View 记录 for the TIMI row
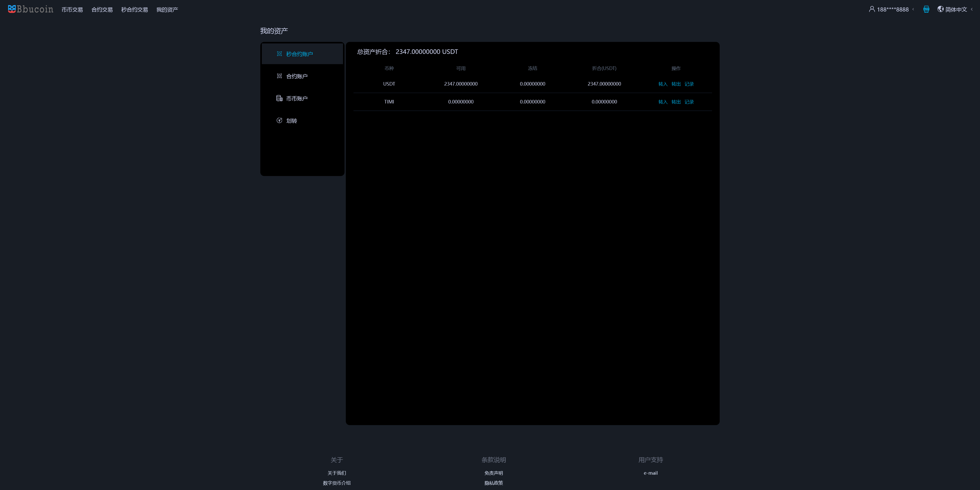Viewport: 980px width, 490px height. pyautogui.click(x=689, y=102)
